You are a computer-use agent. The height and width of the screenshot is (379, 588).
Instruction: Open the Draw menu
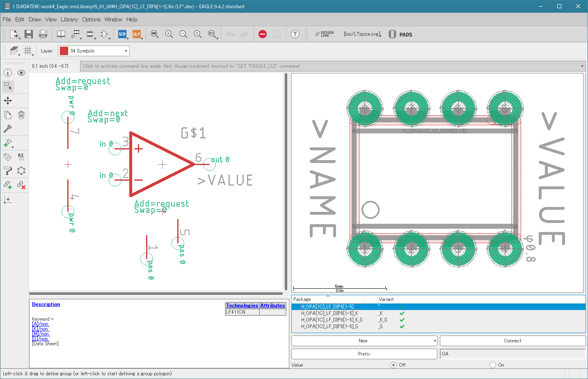35,19
